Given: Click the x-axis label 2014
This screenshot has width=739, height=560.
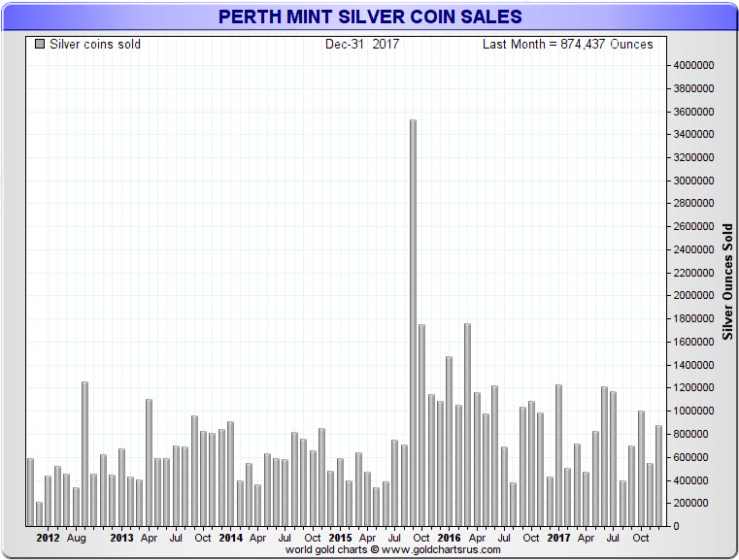Looking at the screenshot, I should coord(230,538).
